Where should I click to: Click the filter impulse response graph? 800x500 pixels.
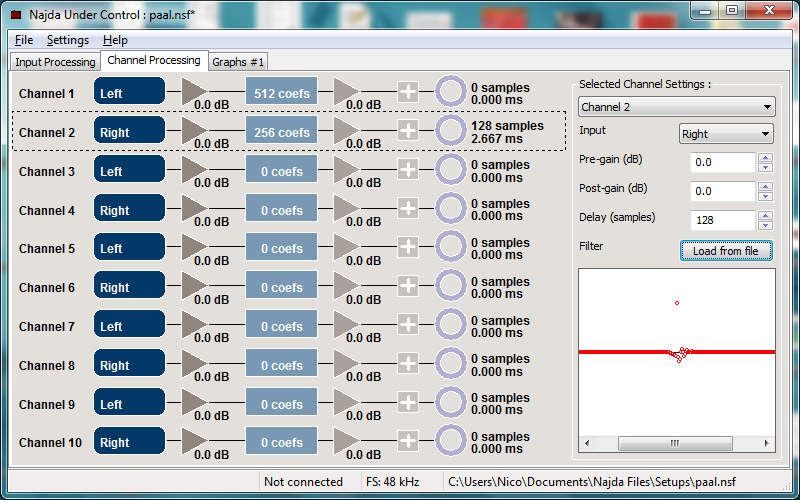coord(677,352)
